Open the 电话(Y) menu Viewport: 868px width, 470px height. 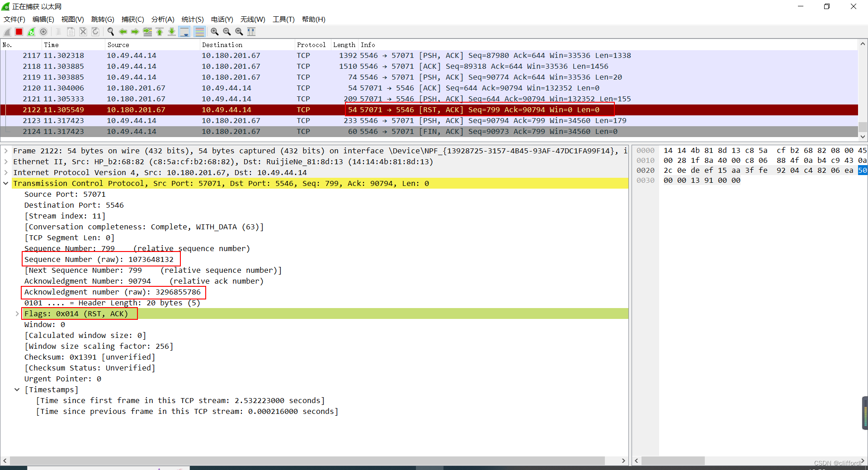click(x=222, y=19)
